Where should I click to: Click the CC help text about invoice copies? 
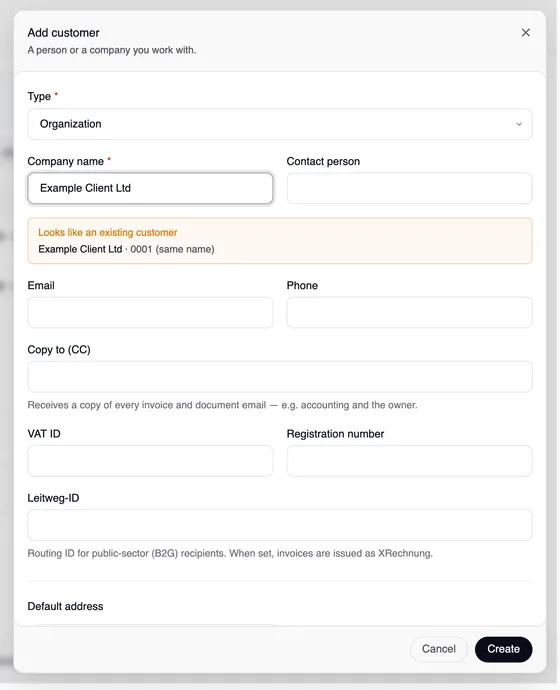tap(222, 405)
